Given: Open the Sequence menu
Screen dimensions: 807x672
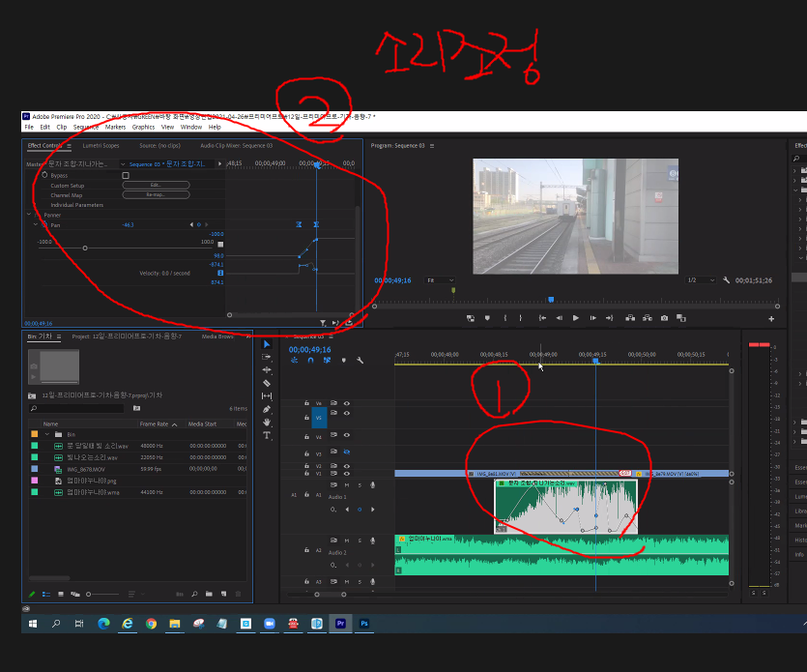Looking at the screenshot, I should click(85, 128).
